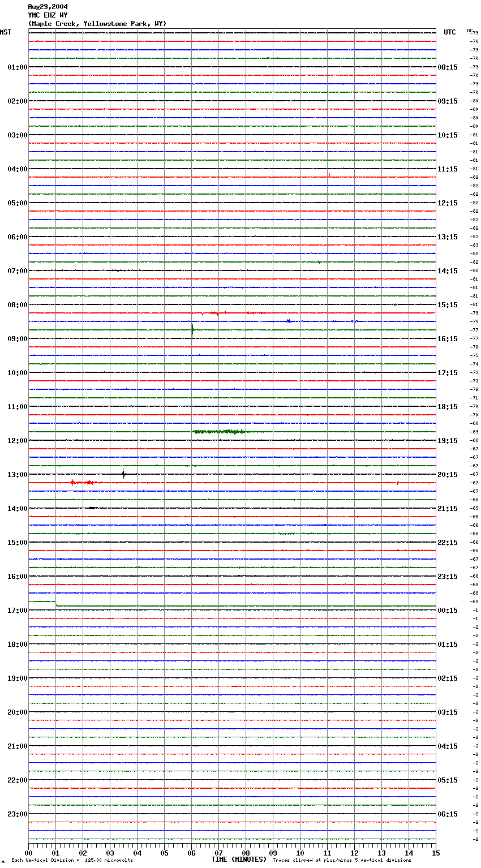Click the 15 minute axis label
This screenshot has width=481, height=868.
pos(436,853)
